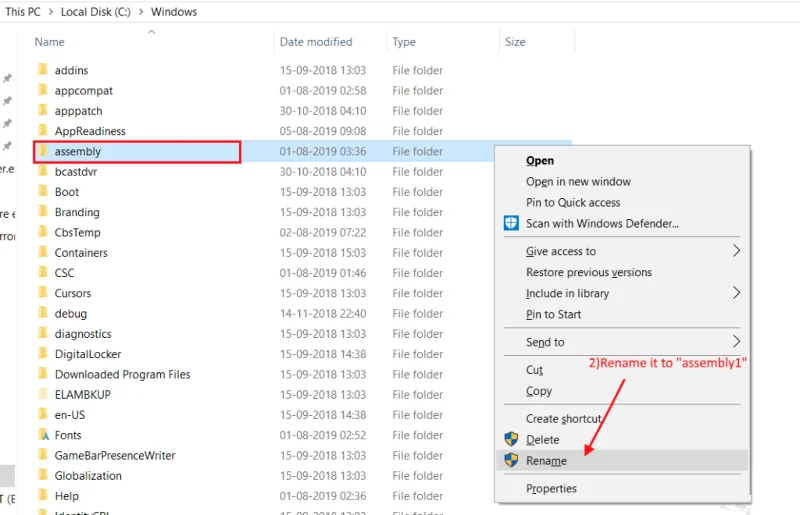Sort by the Type column header

(x=404, y=42)
